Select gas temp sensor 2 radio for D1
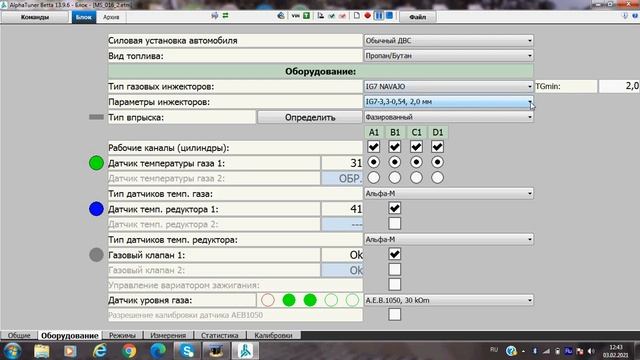640x360 pixels. click(437, 178)
